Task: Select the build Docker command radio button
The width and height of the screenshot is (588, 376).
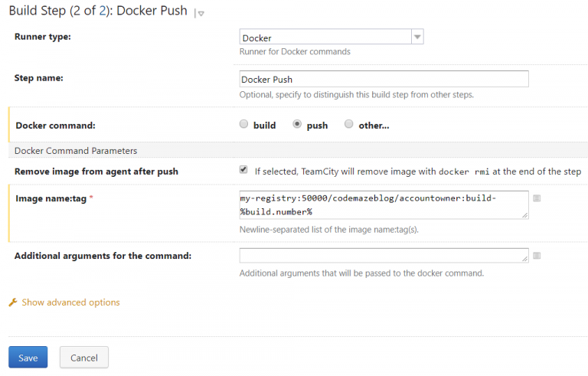Action: click(244, 124)
